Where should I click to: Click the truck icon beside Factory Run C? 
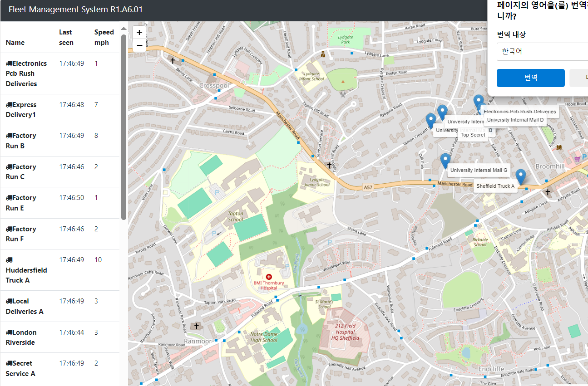(x=9, y=167)
